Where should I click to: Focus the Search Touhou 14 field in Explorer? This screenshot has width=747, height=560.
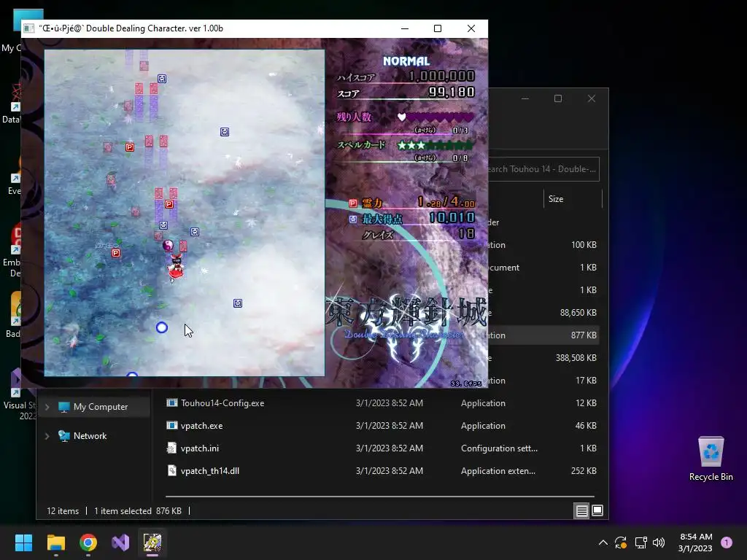(543, 169)
